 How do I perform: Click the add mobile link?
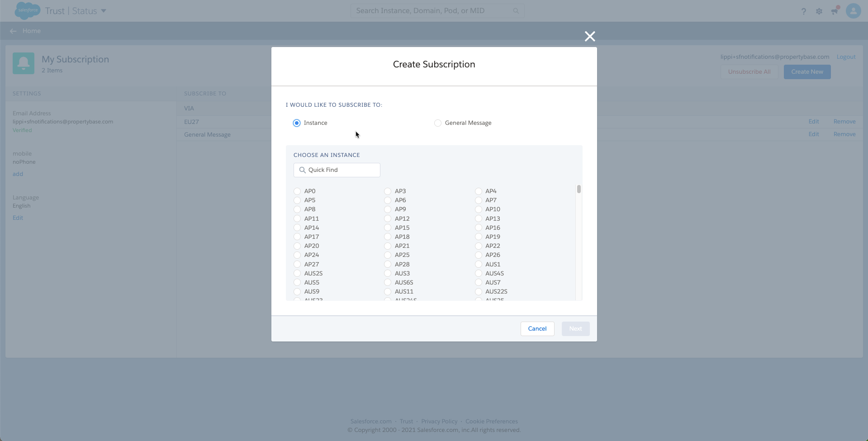tap(18, 174)
